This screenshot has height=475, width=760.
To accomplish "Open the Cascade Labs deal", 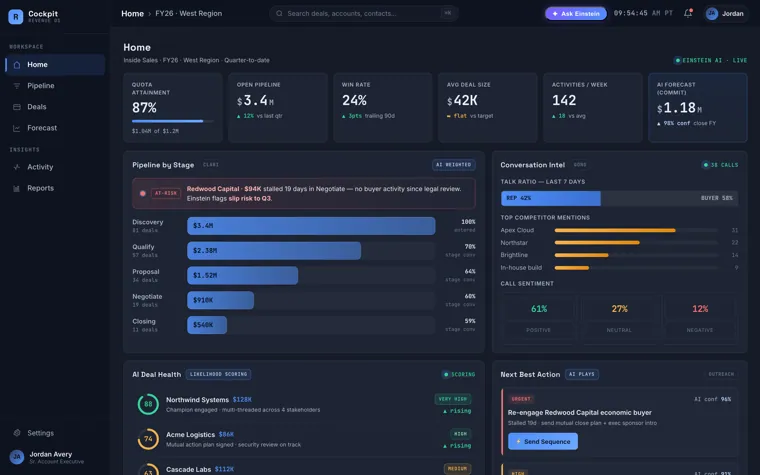I will (304, 469).
